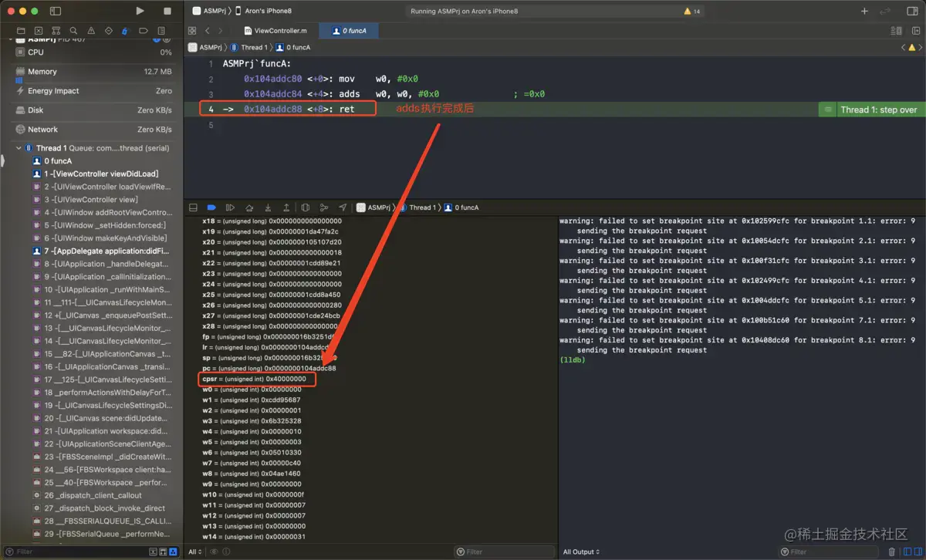Open the variables All scope dropdown

(196, 552)
